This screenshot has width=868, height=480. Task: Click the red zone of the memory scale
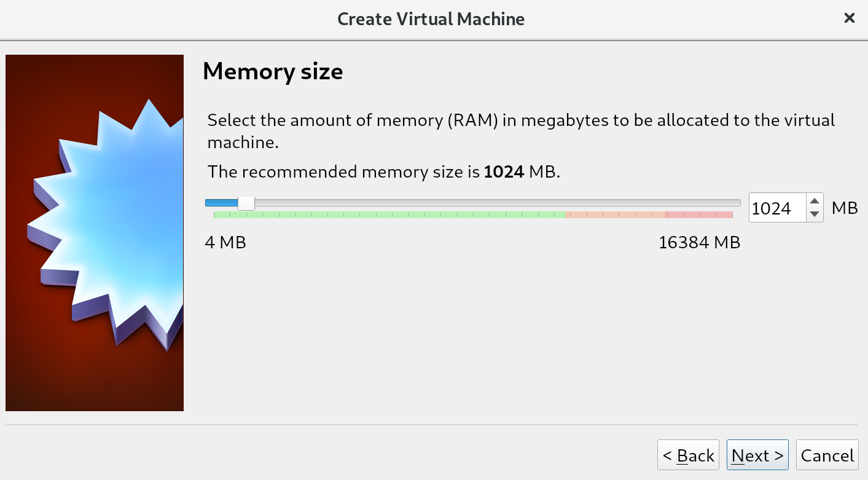pos(699,215)
